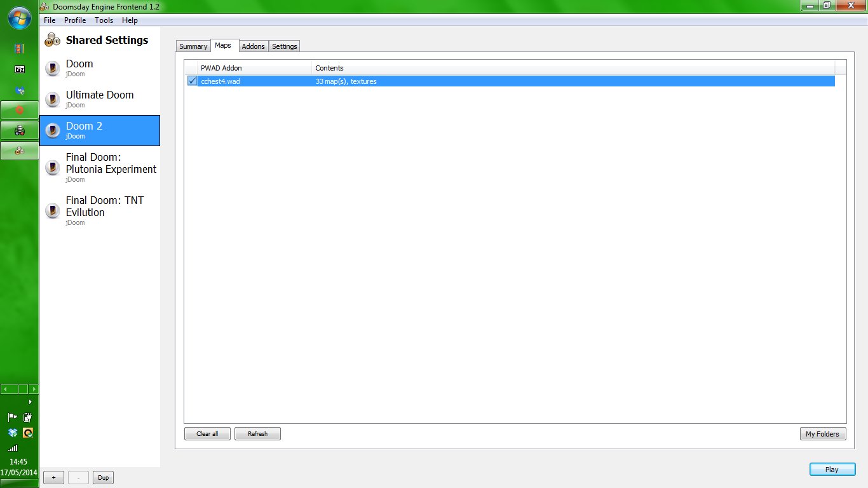Click the minus remove profile button
Viewport: 868px width, 488px height.
pos(78,478)
